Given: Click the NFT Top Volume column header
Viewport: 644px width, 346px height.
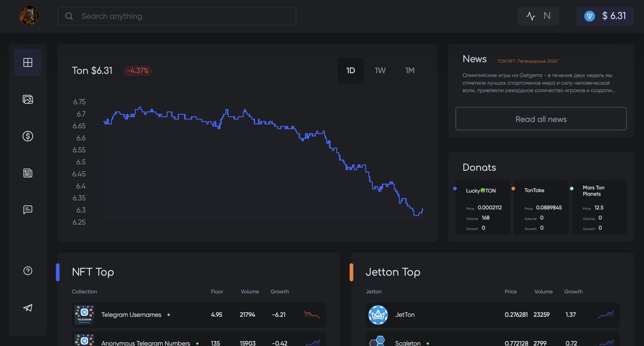Looking at the screenshot, I should point(250,292).
